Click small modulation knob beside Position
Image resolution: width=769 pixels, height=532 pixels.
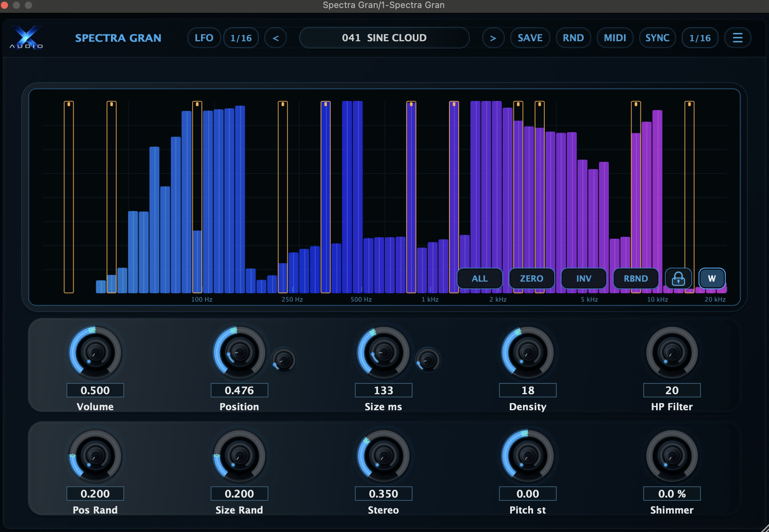(x=284, y=360)
